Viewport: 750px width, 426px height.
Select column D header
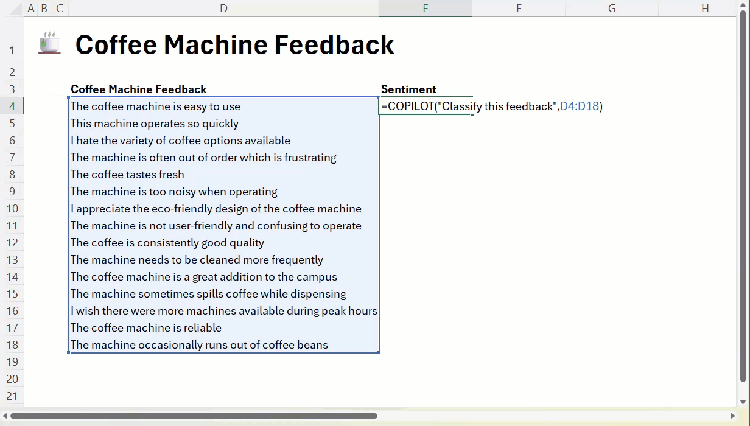223,8
